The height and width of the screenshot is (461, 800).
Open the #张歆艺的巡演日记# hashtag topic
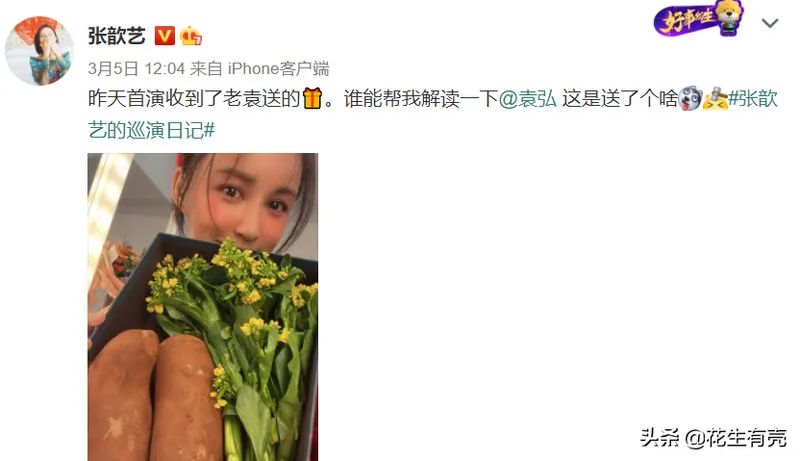pos(433,114)
